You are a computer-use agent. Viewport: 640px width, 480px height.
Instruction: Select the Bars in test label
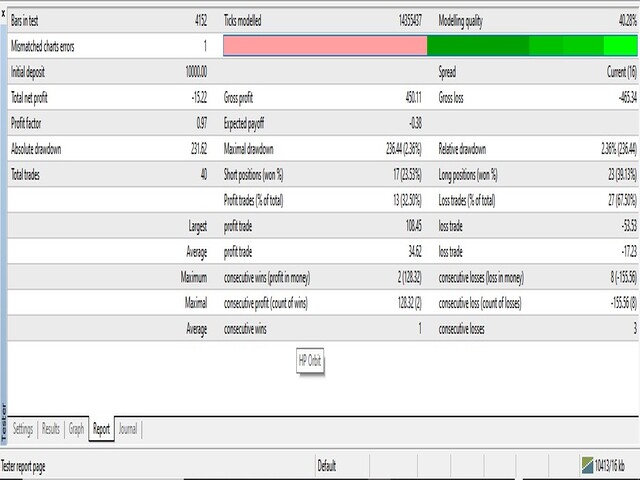[24, 20]
